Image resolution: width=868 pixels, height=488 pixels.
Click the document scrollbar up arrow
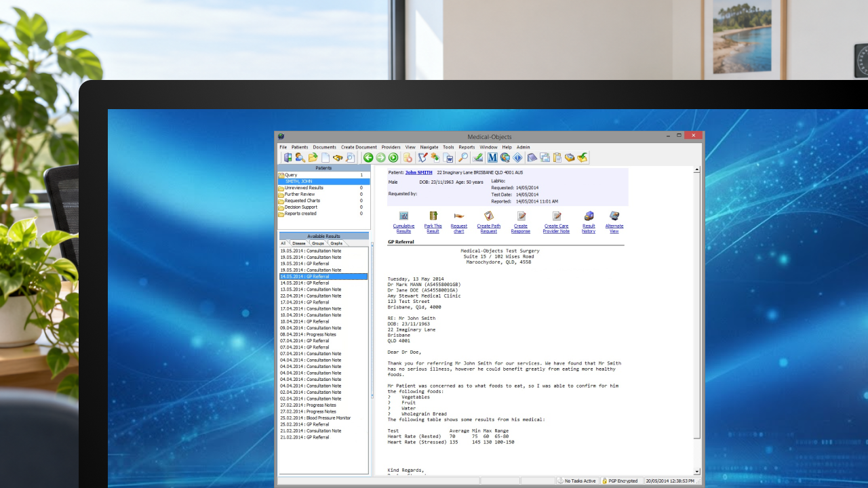[x=696, y=170]
